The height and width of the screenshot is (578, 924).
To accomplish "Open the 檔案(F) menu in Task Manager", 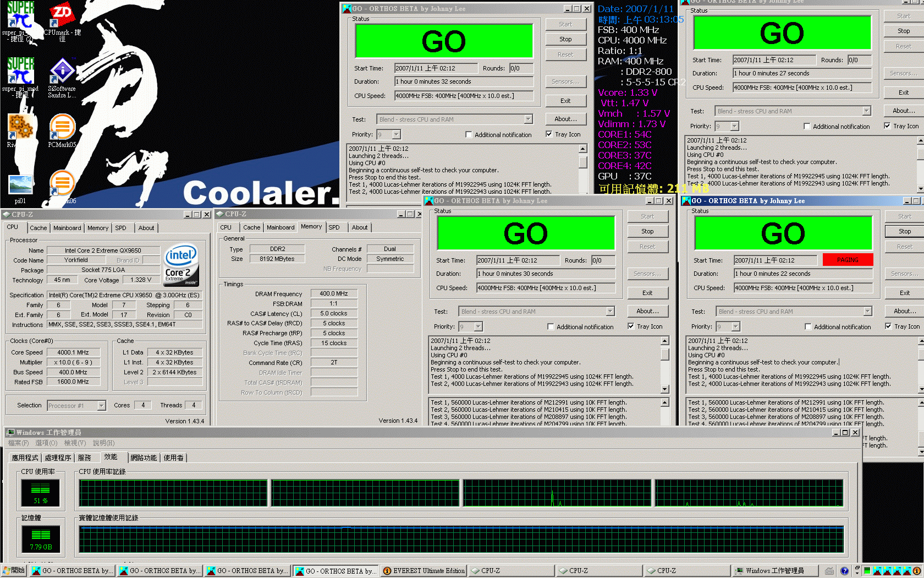I will (x=18, y=443).
